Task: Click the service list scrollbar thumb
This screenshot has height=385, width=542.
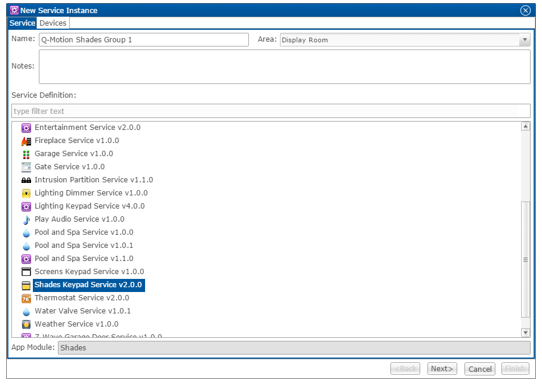Action: 525,260
